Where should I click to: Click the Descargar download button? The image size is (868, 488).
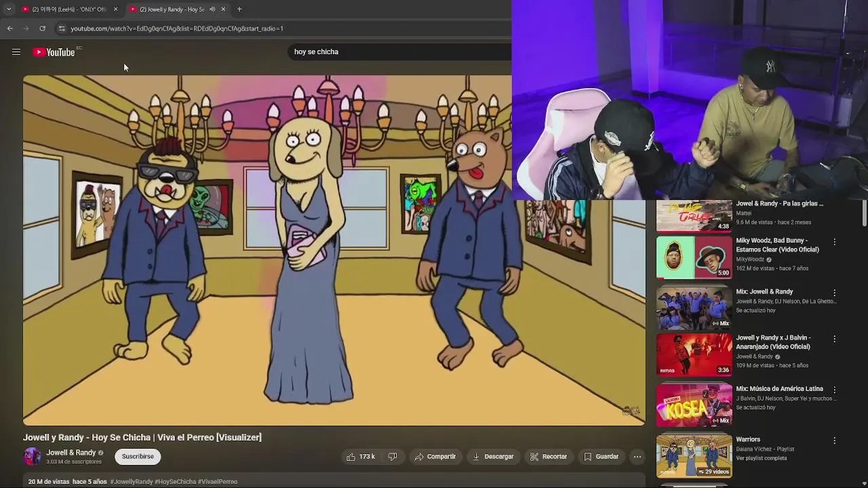pos(493,456)
